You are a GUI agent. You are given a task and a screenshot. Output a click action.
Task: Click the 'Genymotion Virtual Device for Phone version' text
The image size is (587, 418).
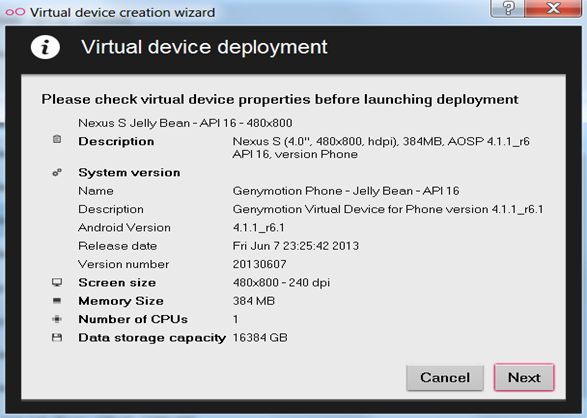coord(388,209)
